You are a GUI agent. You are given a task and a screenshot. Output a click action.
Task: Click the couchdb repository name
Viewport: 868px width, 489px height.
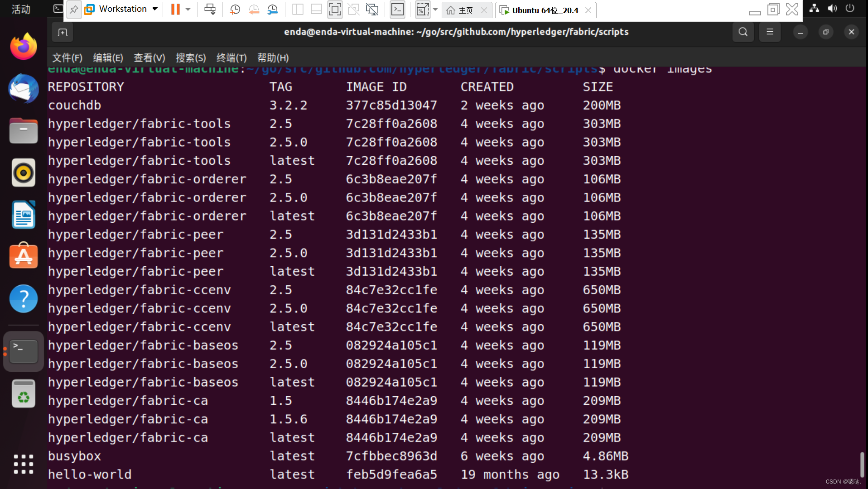click(75, 105)
